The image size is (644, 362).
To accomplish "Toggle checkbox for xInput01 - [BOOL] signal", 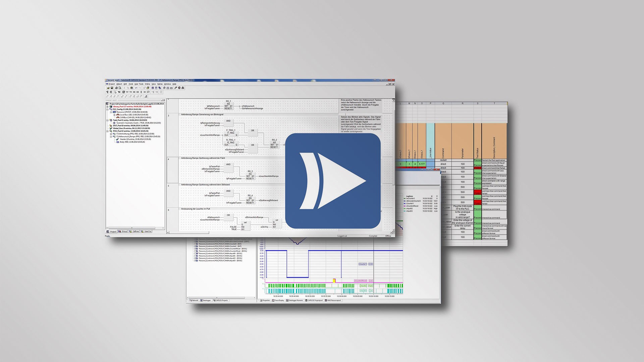I will (x=195, y=256).
